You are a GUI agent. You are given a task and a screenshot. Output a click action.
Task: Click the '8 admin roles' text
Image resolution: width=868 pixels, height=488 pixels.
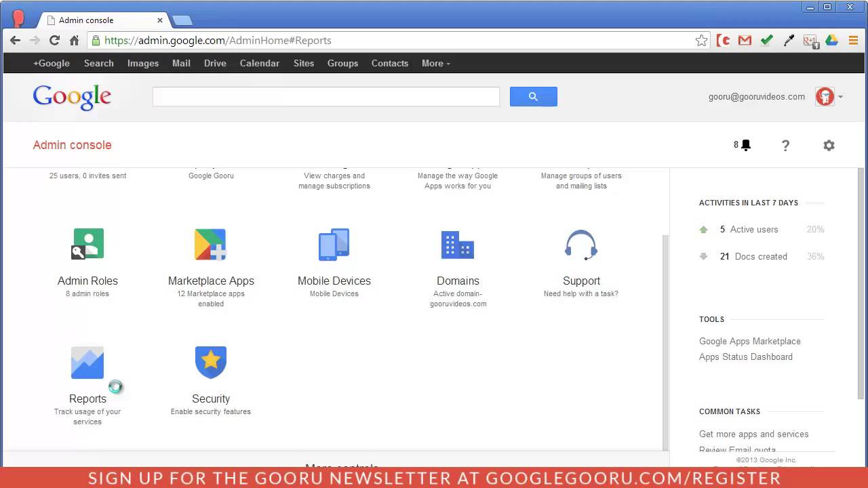pos(87,293)
